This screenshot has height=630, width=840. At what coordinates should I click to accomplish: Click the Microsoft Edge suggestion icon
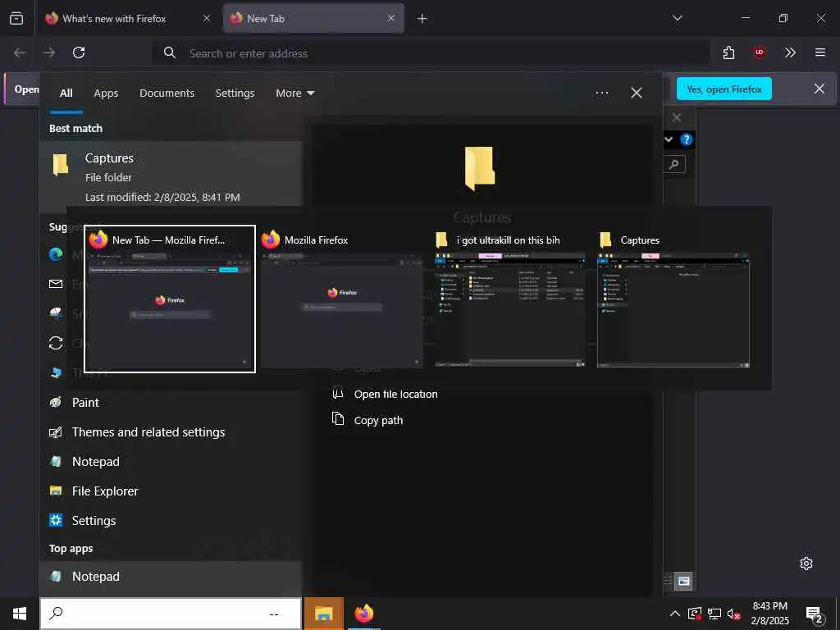56,254
